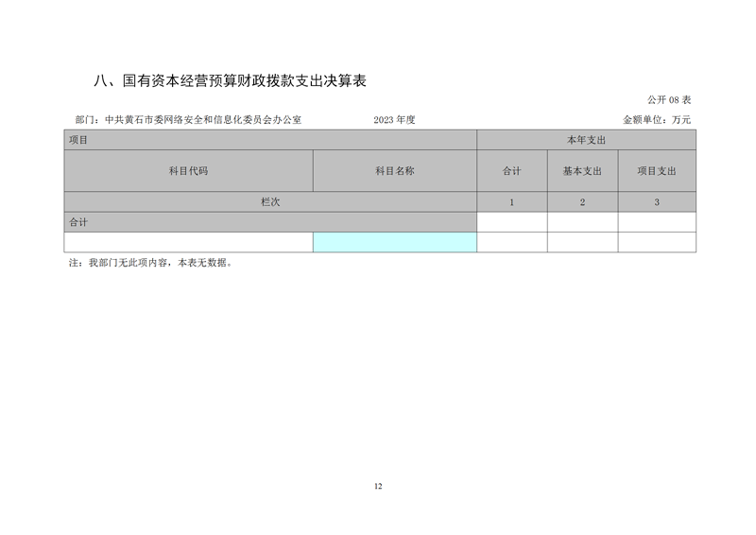This screenshot has height=535, width=756.
Task: Click the page number 12
Action: tap(378, 486)
